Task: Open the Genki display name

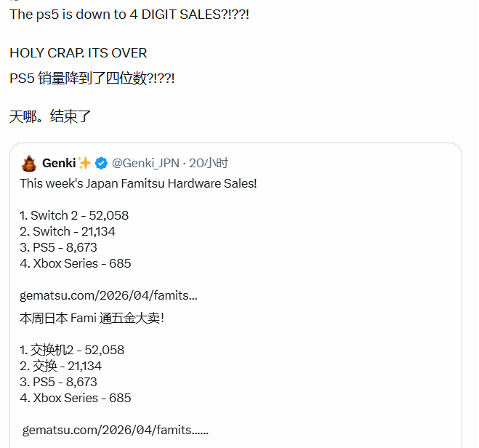Action: click(x=59, y=163)
